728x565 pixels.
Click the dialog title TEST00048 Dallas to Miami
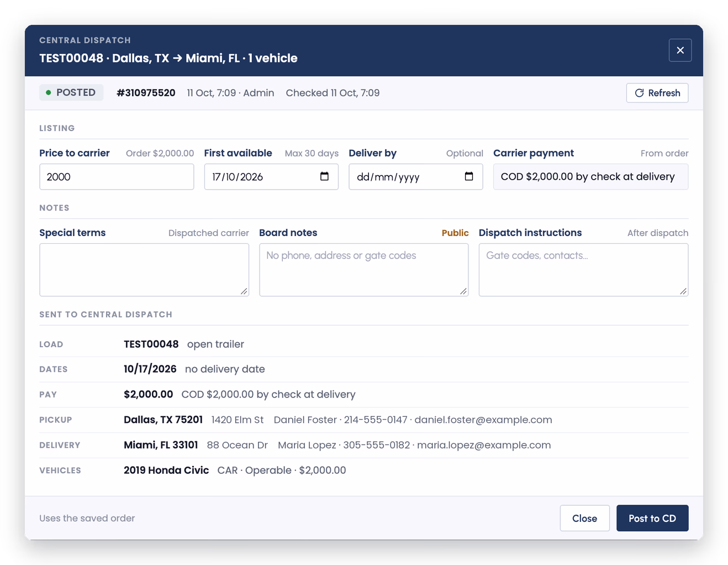click(168, 58)
